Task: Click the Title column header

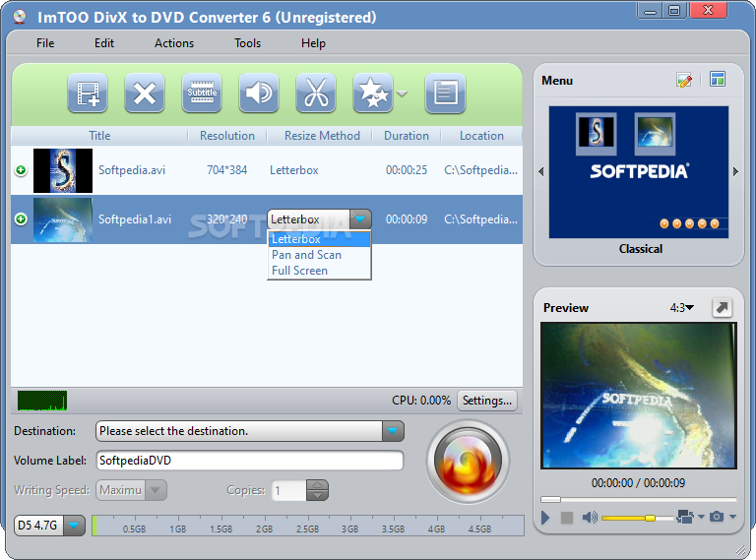Action: point(99,136)
